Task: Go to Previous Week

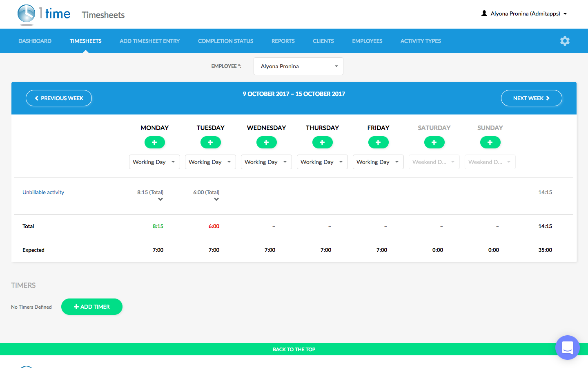Action: point(59,98)
